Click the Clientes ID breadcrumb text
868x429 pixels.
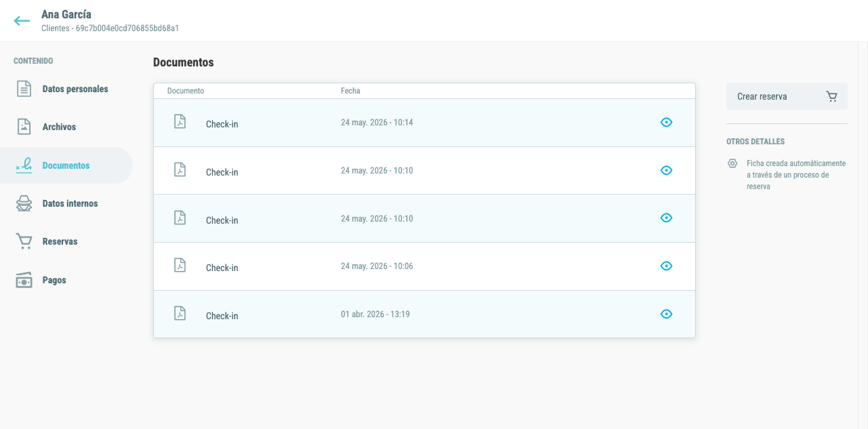(x=110, y=28)
